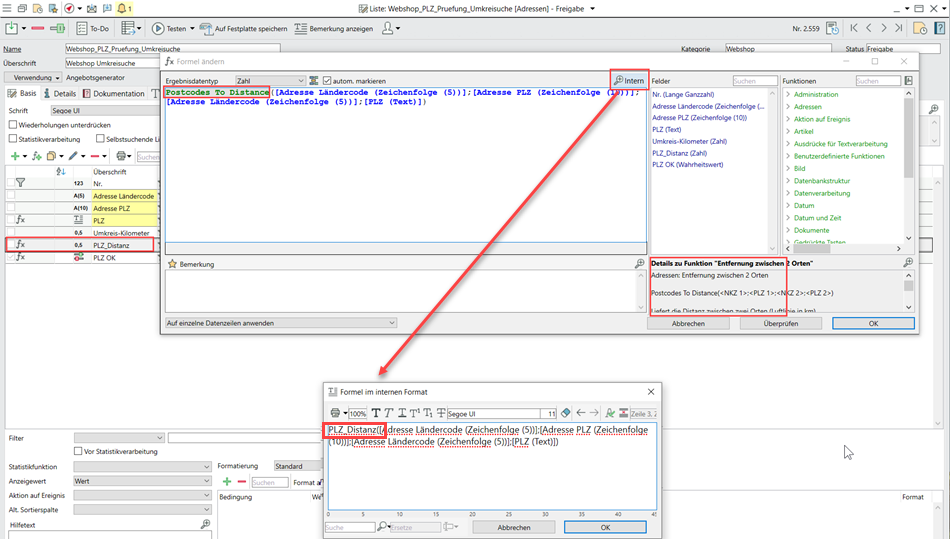Viewport: 950px width, 539px height.
Task: Click Bemerkung anzeigen in toolbar
Action: point(331,29)
